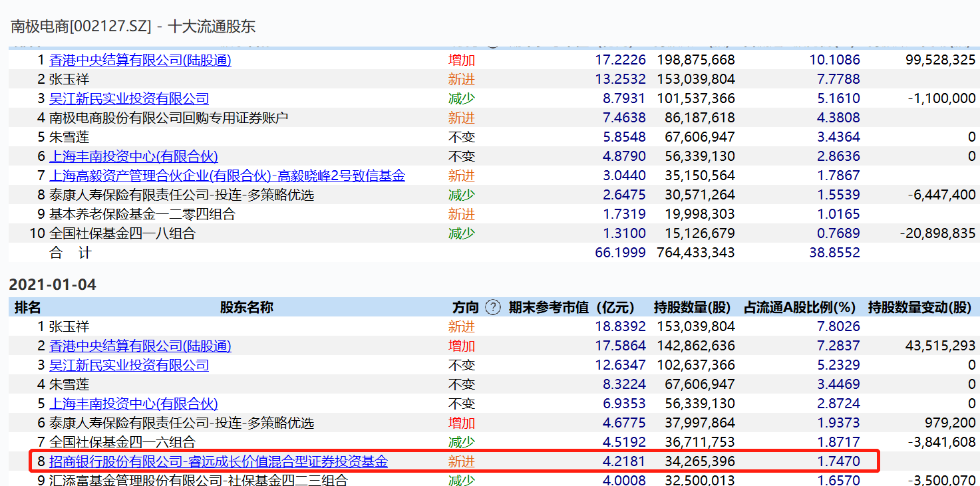980x486 pixels.
Task: Click 新进 in the 86,187,618 row
Action: 462,118
